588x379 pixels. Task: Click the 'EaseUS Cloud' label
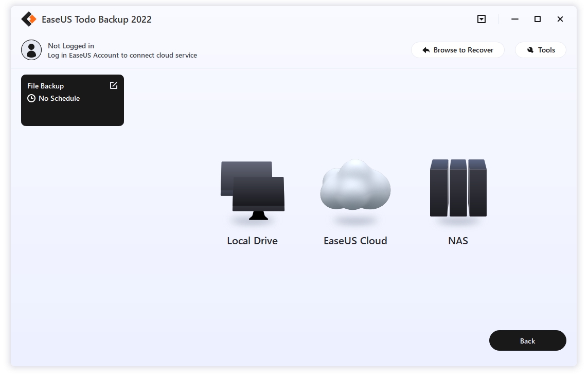355,241
